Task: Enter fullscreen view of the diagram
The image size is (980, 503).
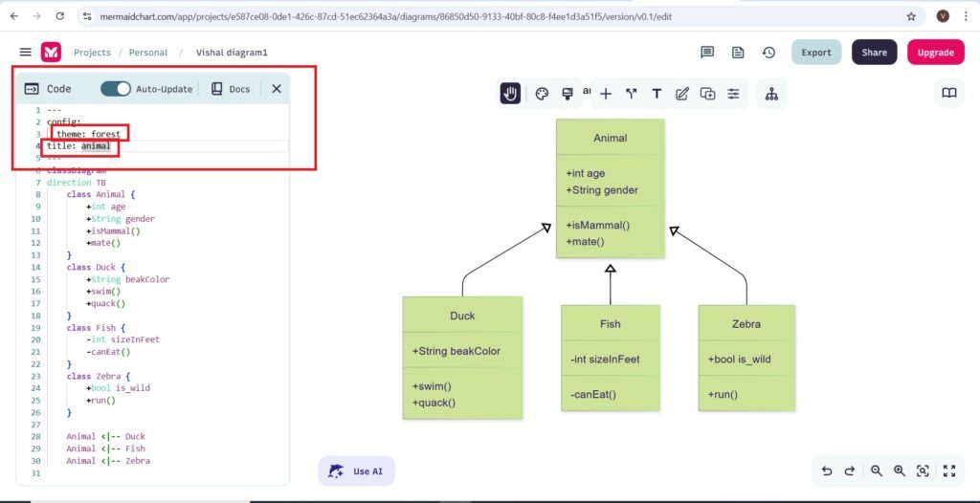Action: tap(949, 470)
